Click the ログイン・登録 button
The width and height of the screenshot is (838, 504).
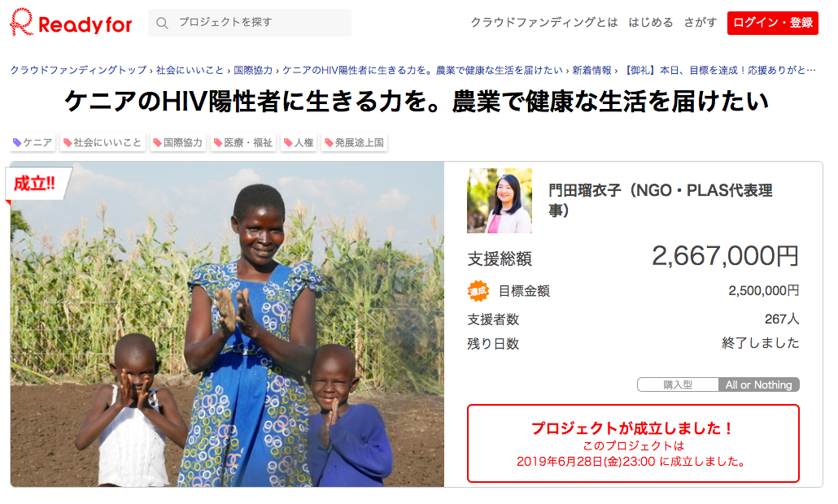point(773,23)
